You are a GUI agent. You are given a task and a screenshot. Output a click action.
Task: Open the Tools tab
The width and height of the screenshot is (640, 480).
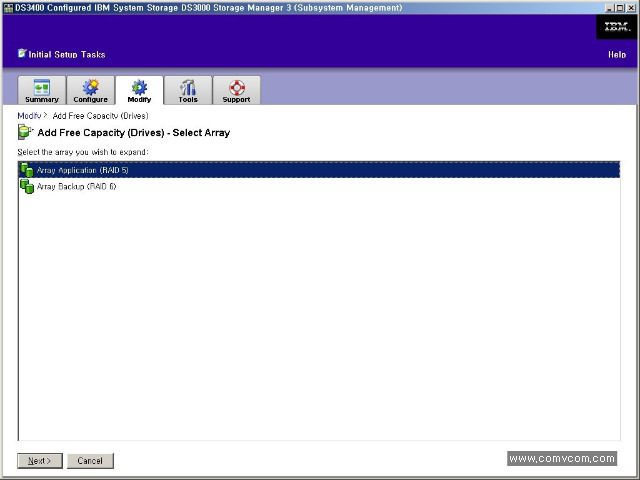(x=188, y=90)
